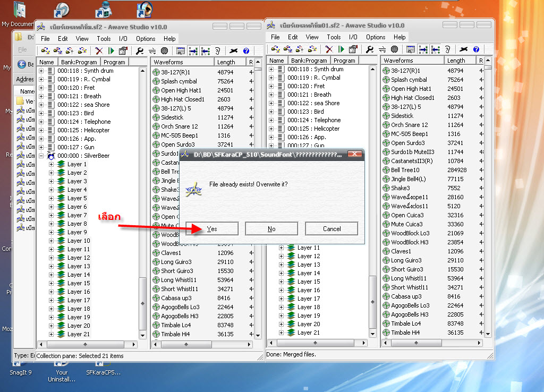Toggle the left-arrow pane button in left window toolbar
544x392 pixels.
[x=206, y=51]
